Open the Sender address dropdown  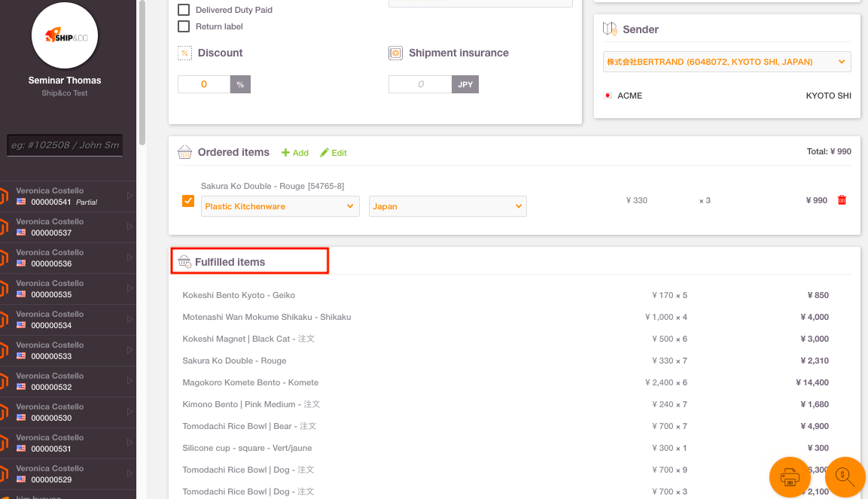[726, 62]
